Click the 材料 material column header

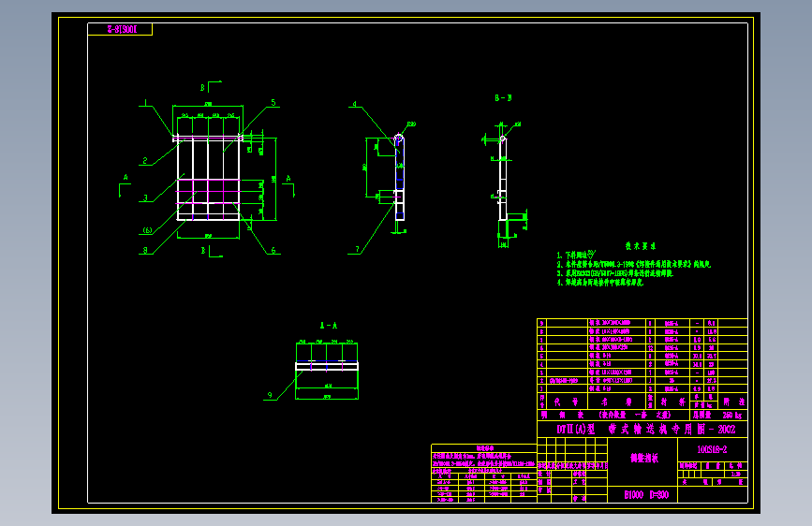672,402
